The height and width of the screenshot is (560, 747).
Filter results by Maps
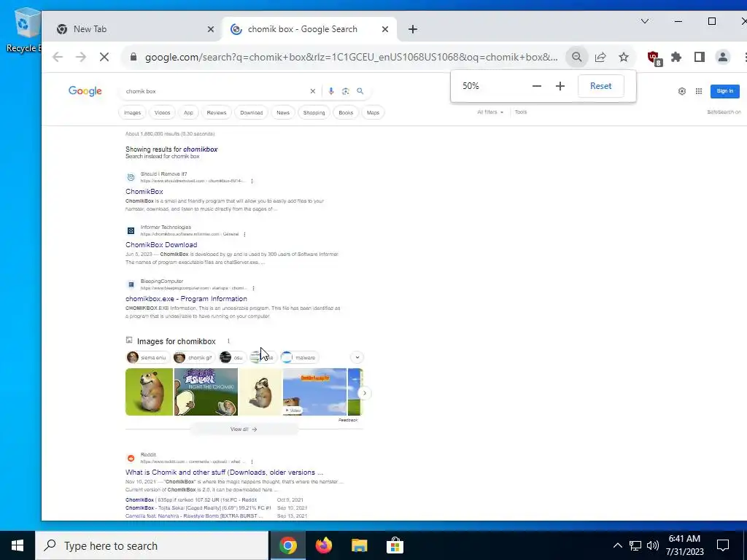coord(373,113)
